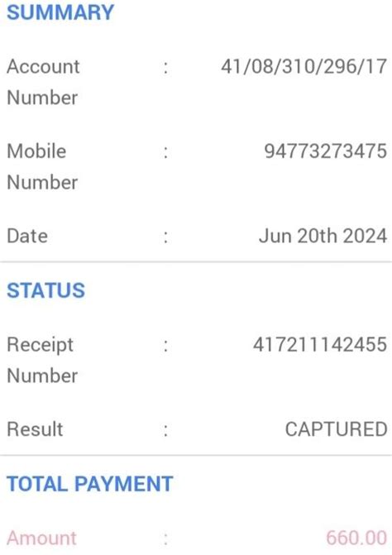The width and height of the screenshot is (392, 555).
Task: Select account number 41/08/310/296/17
Action: click(304, 66)
